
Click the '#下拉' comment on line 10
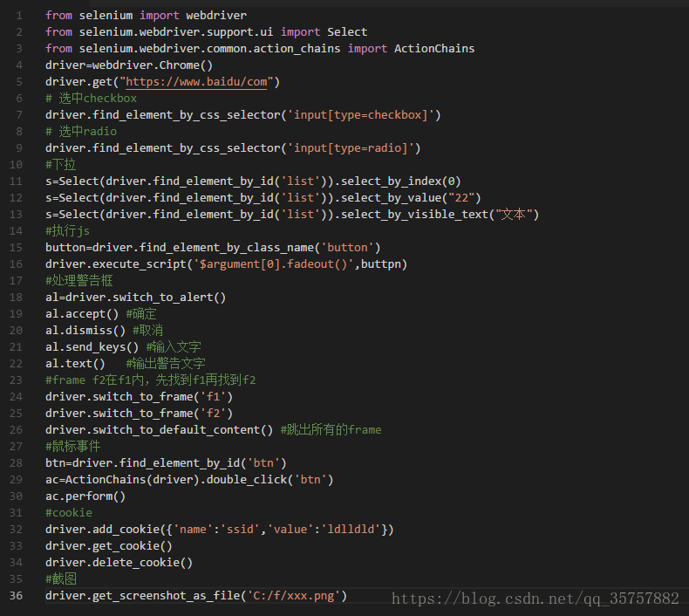61,165
